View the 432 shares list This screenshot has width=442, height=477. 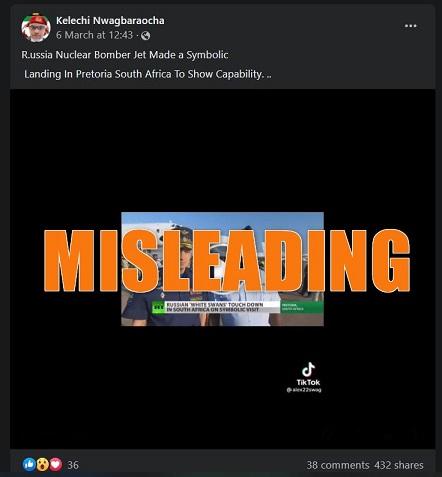pos(399,465)
